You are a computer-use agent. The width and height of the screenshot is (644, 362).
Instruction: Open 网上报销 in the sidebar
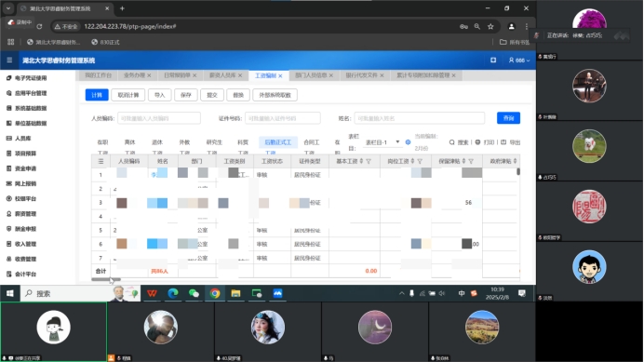(x=25, y=183)
